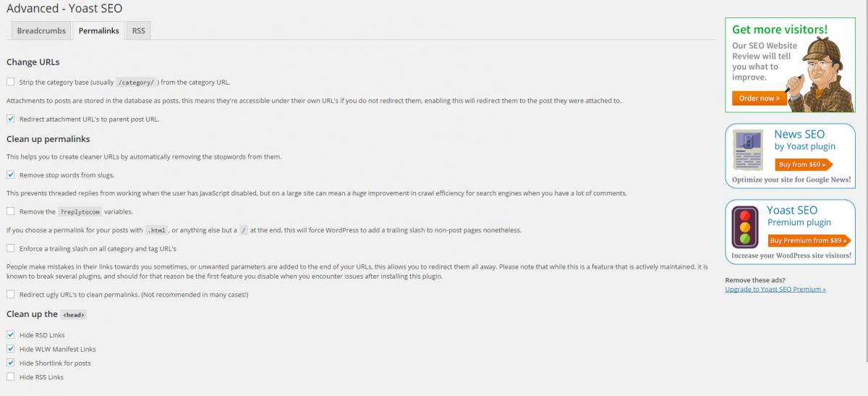Open Upgrade to Yoast SEO Premium link

coord(775,289)
